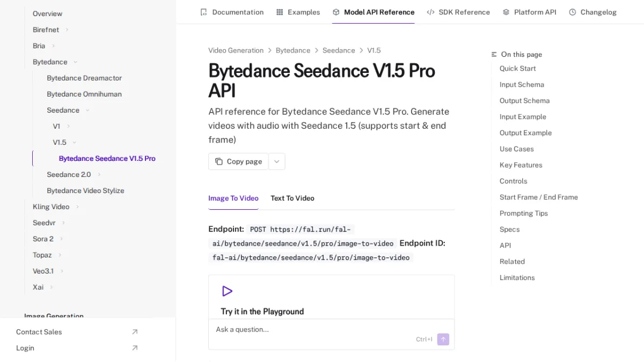Click the Documentation book icon
Screen dimensions: 644x362
203,12
